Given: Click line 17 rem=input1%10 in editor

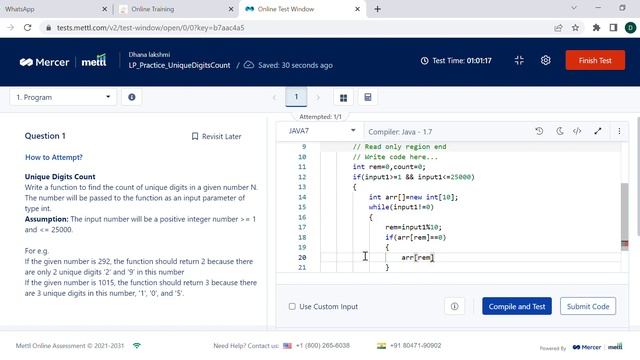Looking at the screenshot, I should point(413,227).
